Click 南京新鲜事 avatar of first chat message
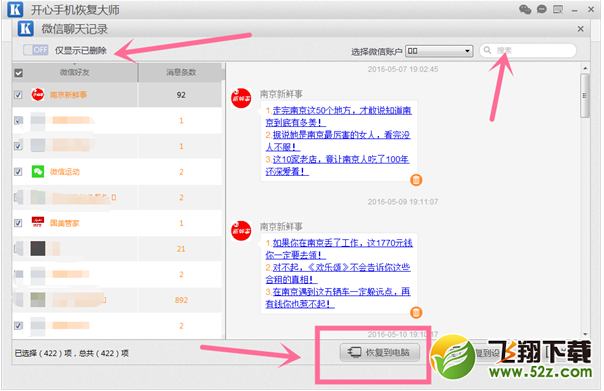The image size is (604, 391). 241,98
